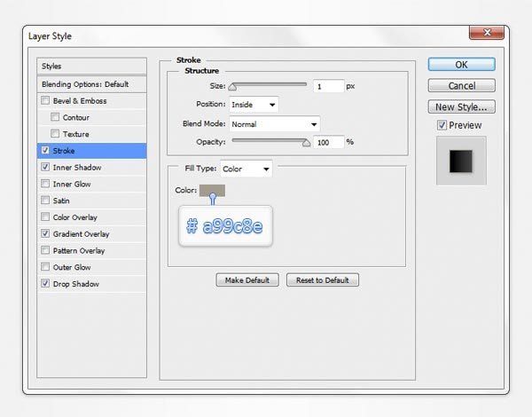This screenshot has height=417, width=532.
Task: Select the Contour label
Action: (76, 117)
